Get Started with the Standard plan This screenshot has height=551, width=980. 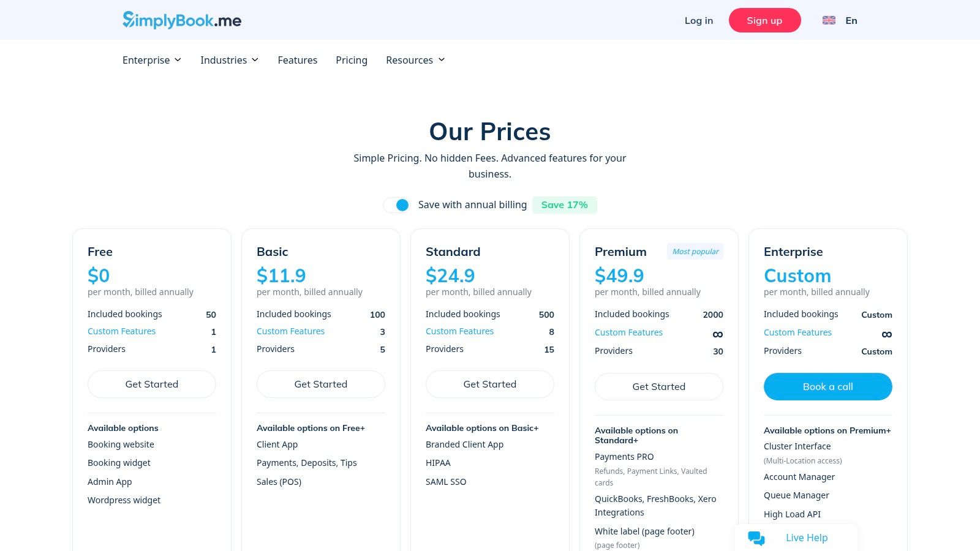[x=489, y=384]
